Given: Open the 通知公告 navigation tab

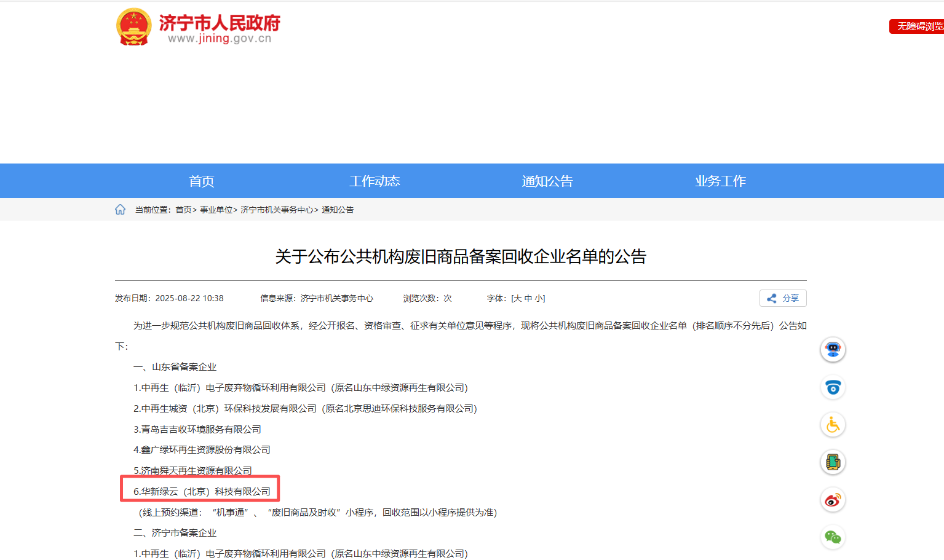Looking at the screenshot, I should click(547, 180).
